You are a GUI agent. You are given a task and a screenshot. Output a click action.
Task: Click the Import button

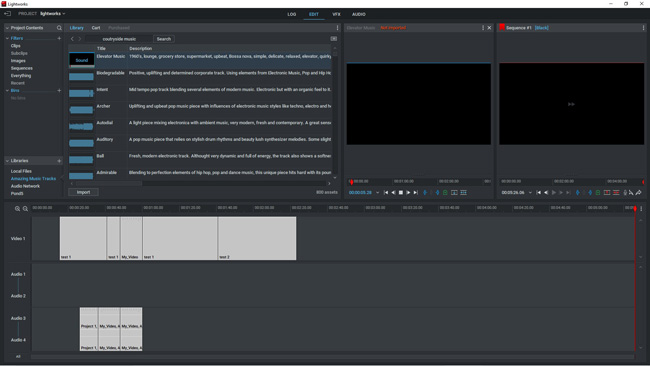[83, 192]
